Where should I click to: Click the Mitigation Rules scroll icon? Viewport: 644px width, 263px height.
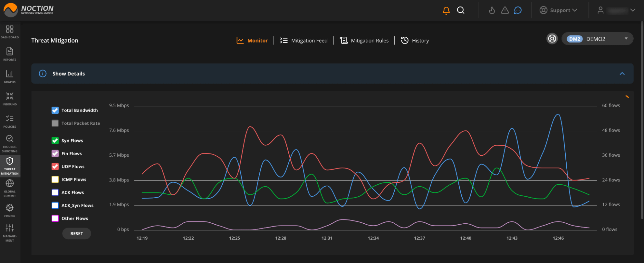[x=344, y=40]
